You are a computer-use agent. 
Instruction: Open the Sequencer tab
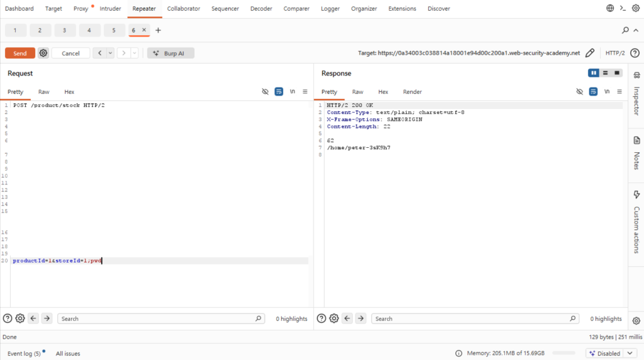click(225, 9)
